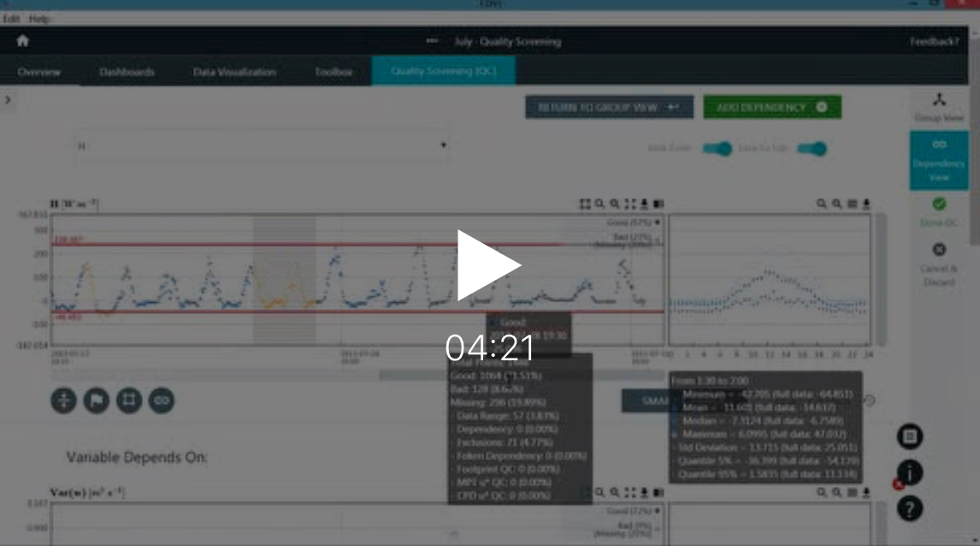Click the Cancel & Discard icon
The width and height of the screenshot is (980, 546).
click(939, 250)
